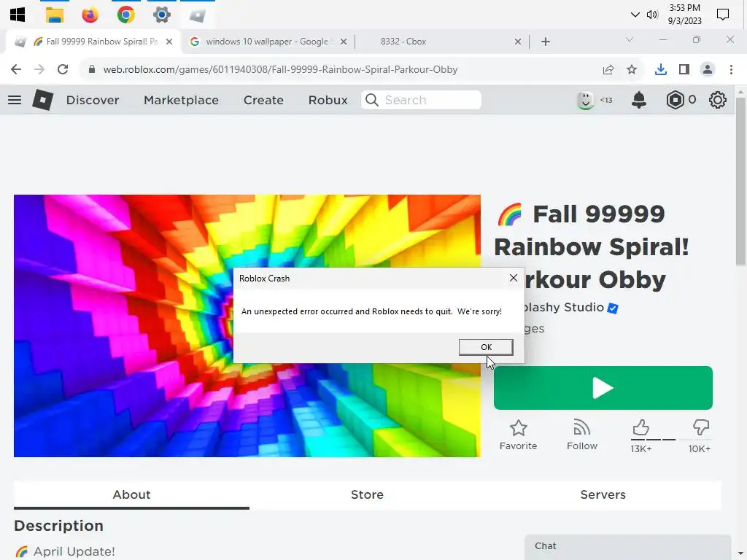The width and height of the screenshot is (747, 560).
Task: Close the Roblox Crash dialog with X
Action: pos(513,278)
